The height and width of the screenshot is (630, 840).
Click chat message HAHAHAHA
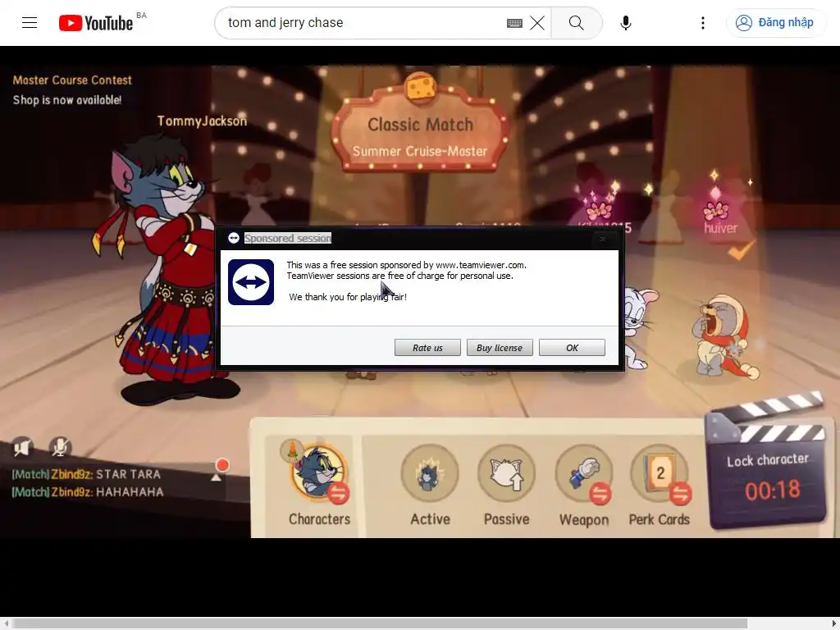(x=130, y=492)
